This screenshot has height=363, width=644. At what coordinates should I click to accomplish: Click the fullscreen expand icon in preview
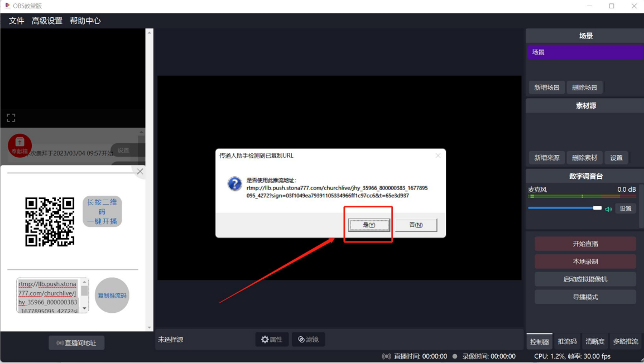click(11, 118)
